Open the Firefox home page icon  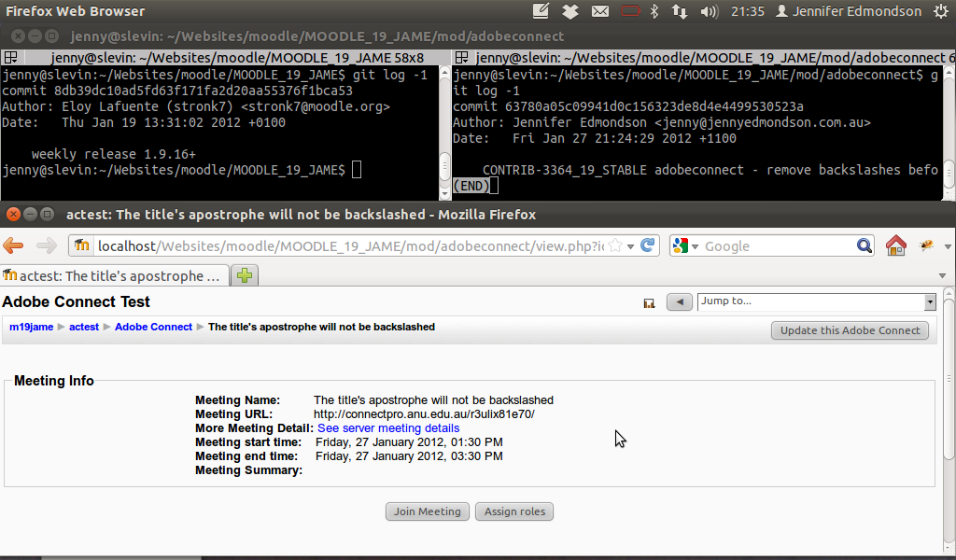coord(895,245)
